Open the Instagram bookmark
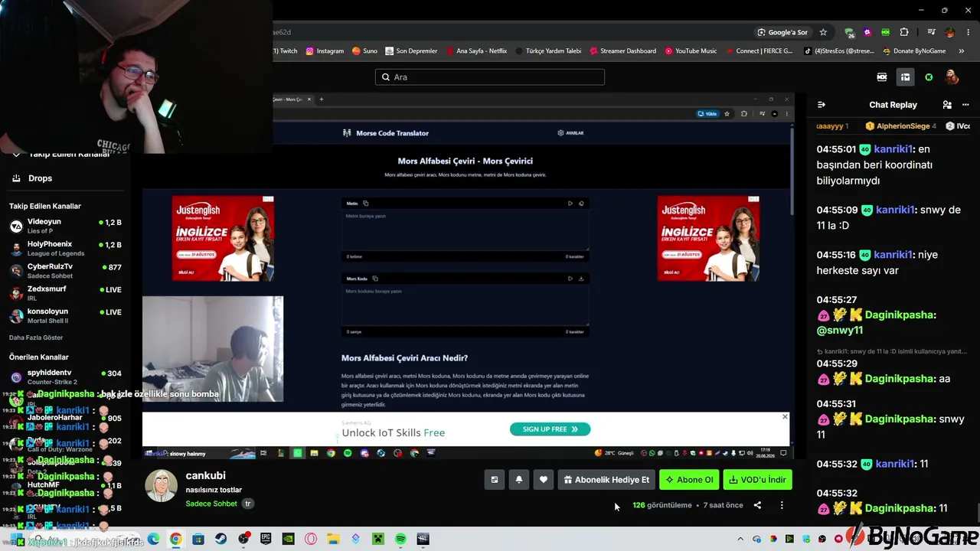 coord(325,51)
